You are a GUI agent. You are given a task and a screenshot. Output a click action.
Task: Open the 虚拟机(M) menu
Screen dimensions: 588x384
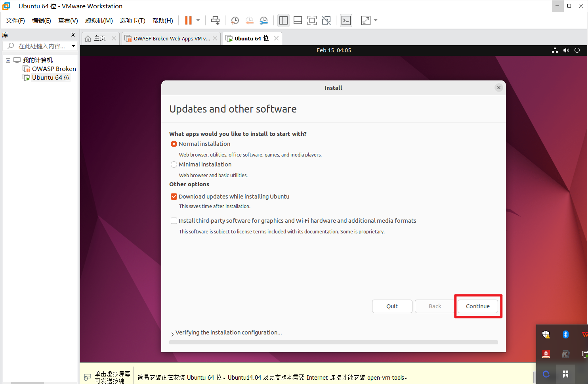click(x=99, y=20)
